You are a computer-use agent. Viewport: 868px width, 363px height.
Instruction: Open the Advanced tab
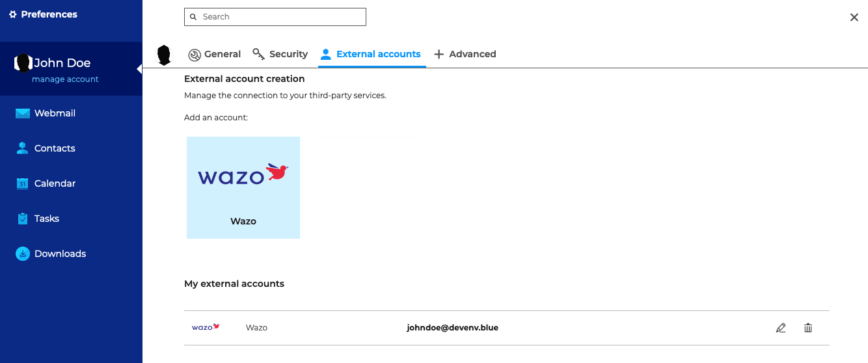pos(465,55)
